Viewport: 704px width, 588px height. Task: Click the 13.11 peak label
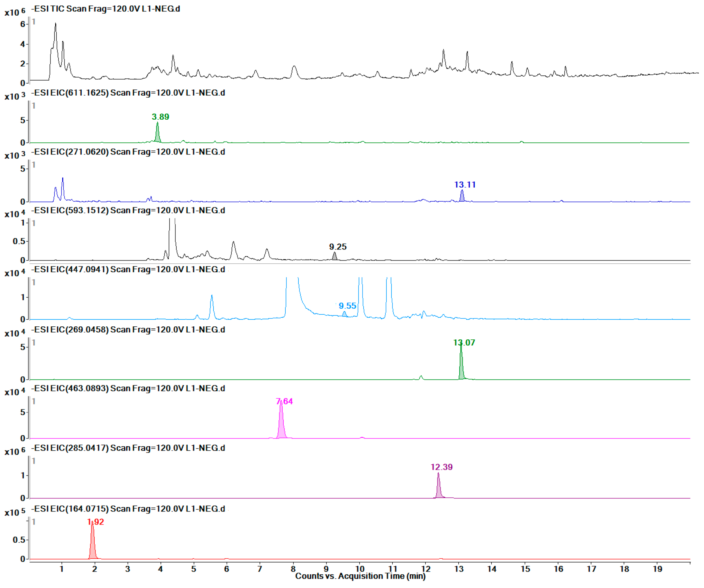[465, 185]
